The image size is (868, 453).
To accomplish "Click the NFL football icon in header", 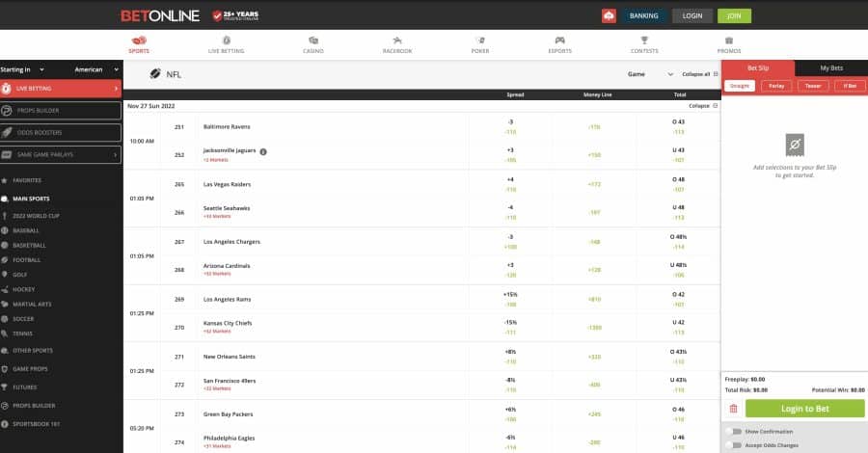I will 155,73.
